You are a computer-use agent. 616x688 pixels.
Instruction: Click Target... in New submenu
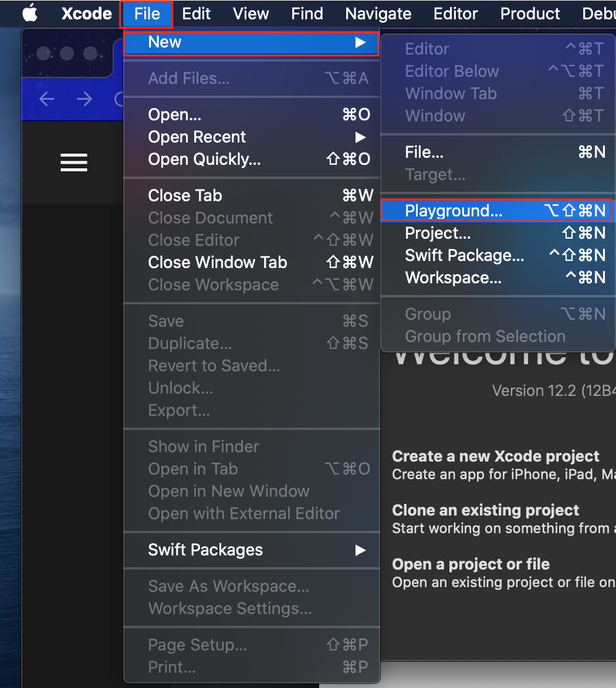pyautogui.click(x=499, y=175)
